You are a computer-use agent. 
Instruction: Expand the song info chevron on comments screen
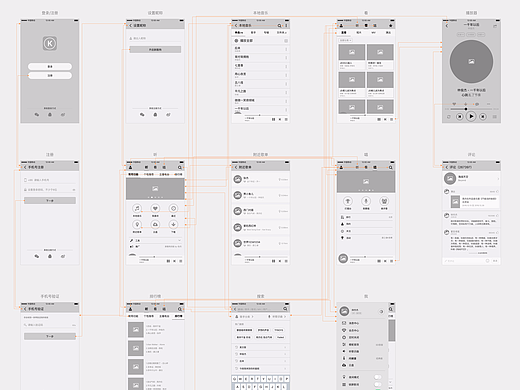[498, 179]
